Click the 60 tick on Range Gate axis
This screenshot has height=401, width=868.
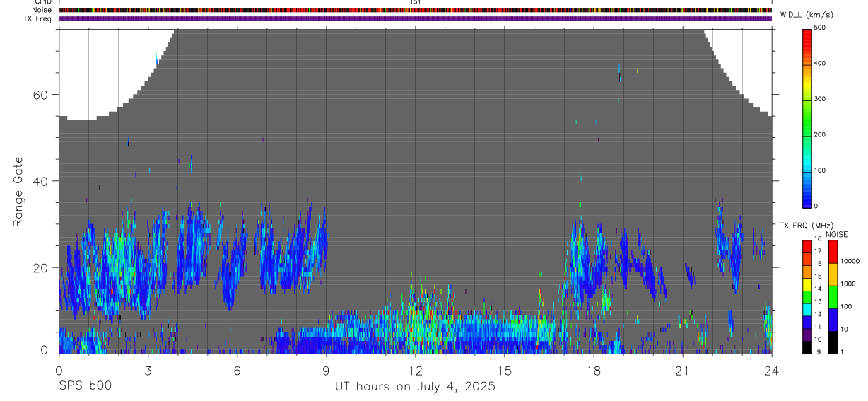tap(41, 95)
